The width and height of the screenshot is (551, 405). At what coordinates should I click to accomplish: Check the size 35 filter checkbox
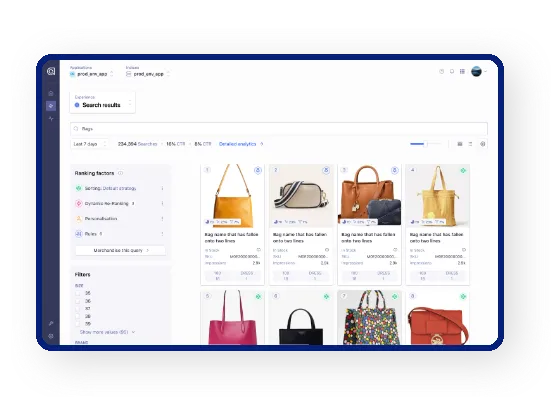(78, 293)
